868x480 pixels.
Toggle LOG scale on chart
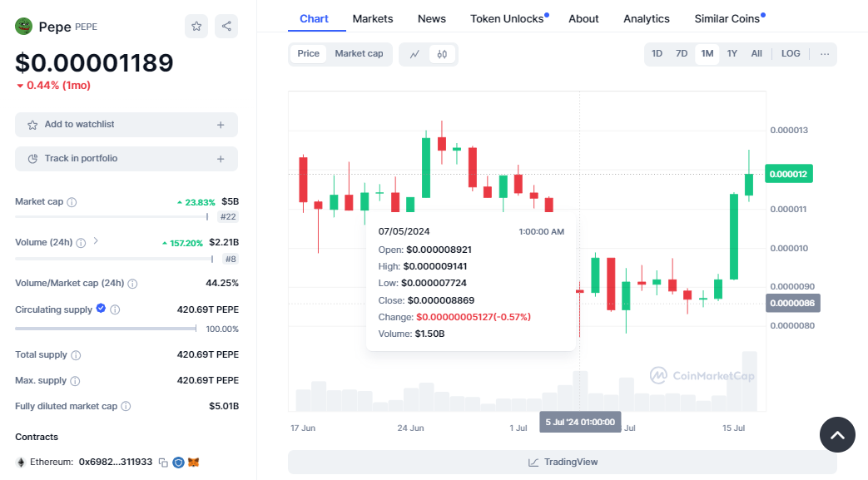(x=791, y=54)
